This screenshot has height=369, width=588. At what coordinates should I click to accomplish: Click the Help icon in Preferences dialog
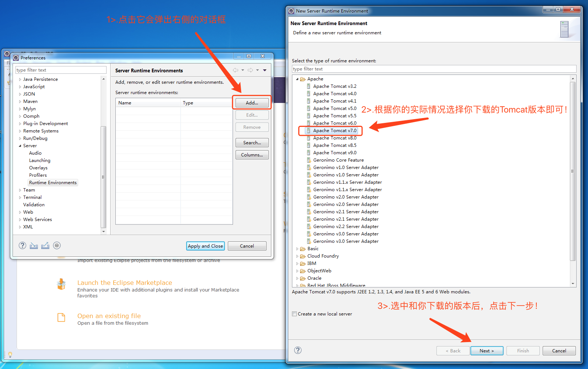22,245
